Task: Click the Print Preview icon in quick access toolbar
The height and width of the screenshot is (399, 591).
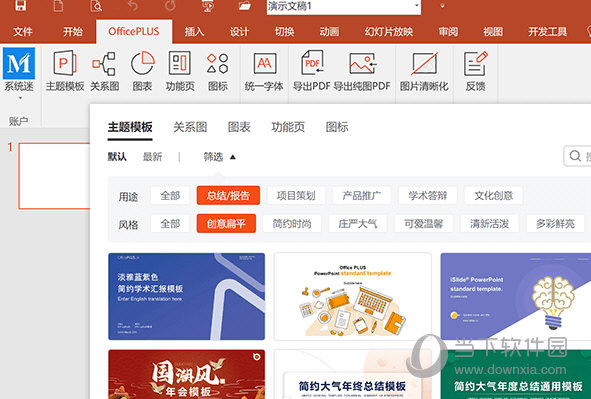Action: (96, 5)
